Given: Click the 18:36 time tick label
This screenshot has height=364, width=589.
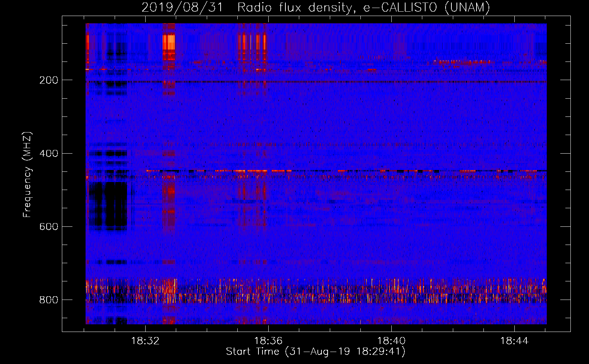Looking at the screenshot, I should (268, 341).
